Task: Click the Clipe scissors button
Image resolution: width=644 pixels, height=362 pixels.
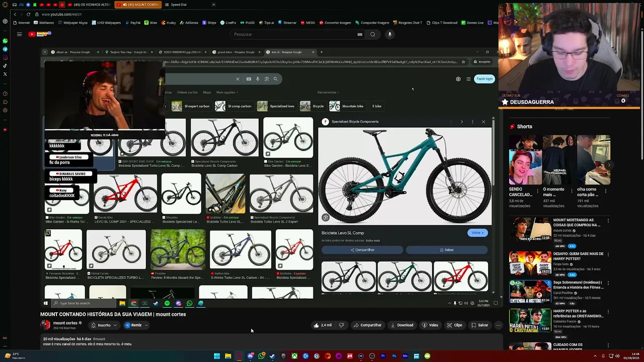Action: (455, 325)
